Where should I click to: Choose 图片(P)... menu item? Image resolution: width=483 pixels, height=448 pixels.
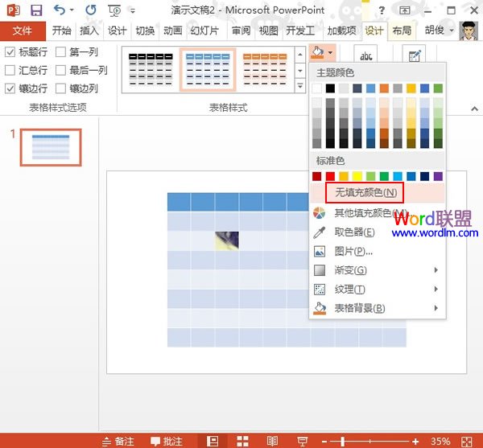(378, 252)
